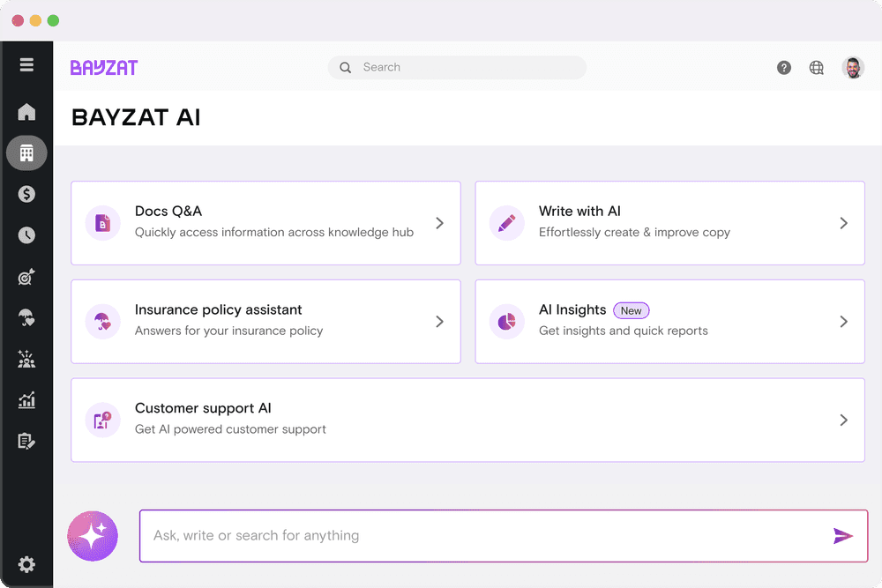Open Insurance policy assistant card
The image size is (882, 588).
coord(265,321)
